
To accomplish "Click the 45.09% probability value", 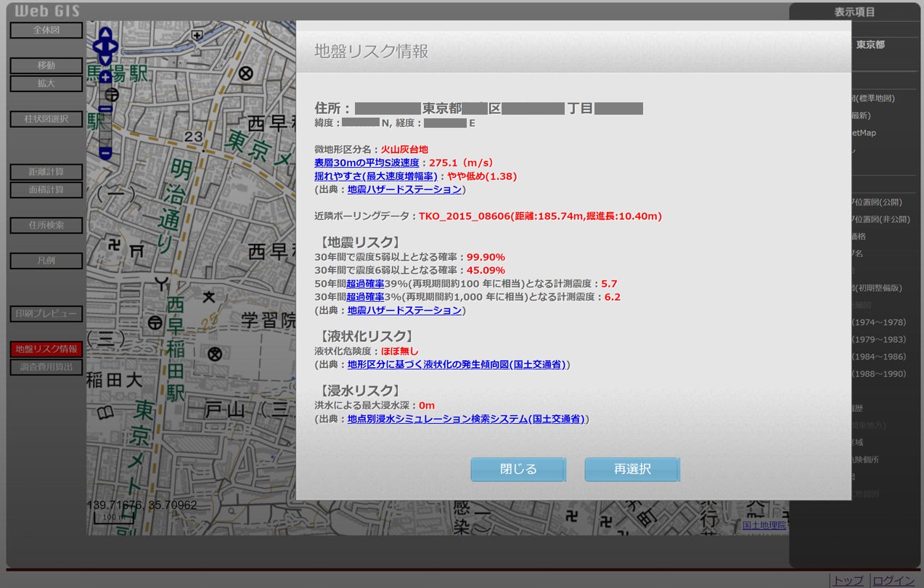I will tap(486, 270).
